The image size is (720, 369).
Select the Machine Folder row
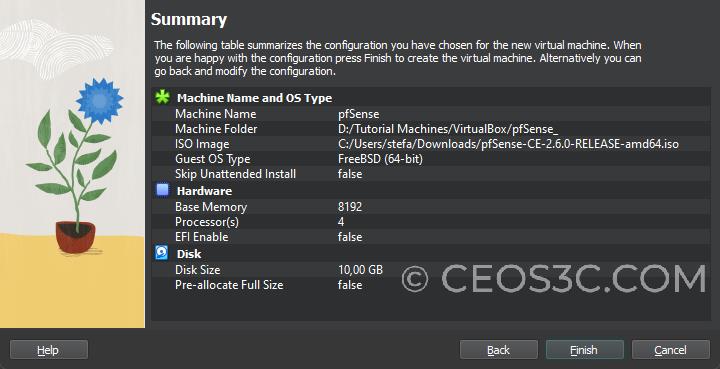point(431,129)
